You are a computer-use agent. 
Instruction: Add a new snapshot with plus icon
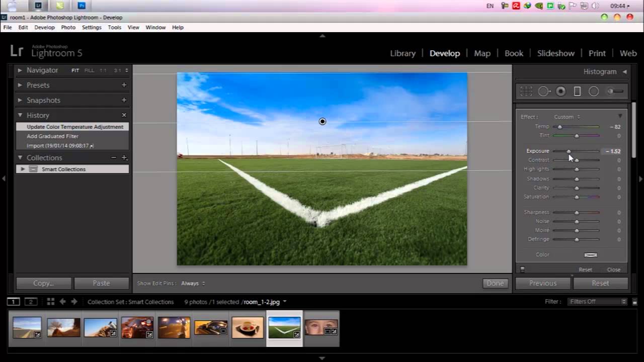coord(124,100)
